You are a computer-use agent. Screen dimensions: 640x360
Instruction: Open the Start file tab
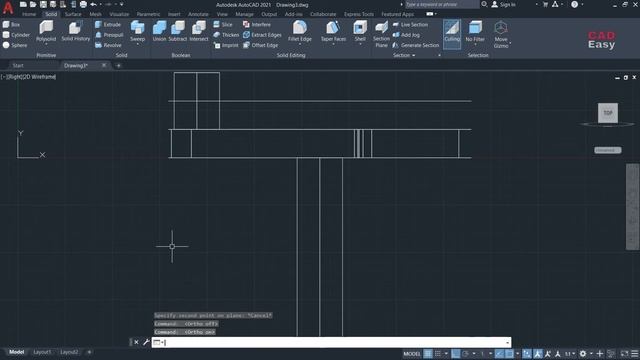click(x=18, y=66)
